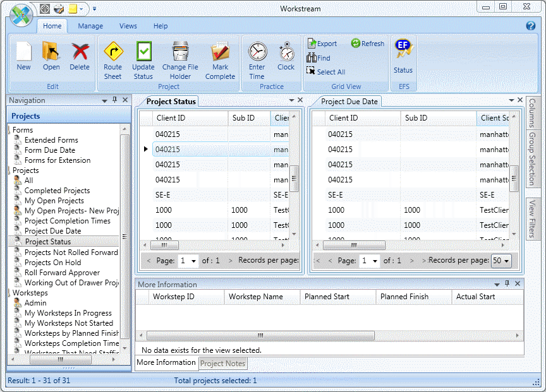Select the Project Notes tab

[222, 363]
